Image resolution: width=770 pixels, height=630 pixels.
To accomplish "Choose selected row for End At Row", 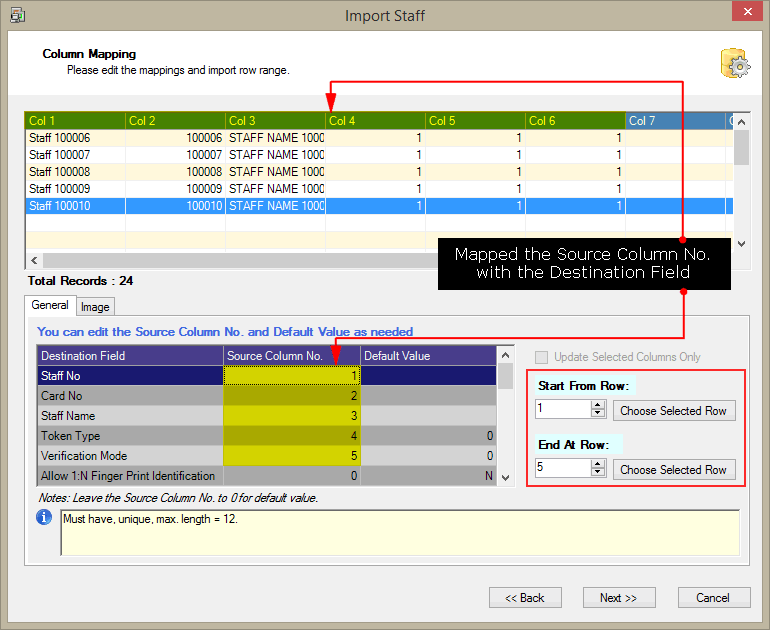I will (673, 470).
